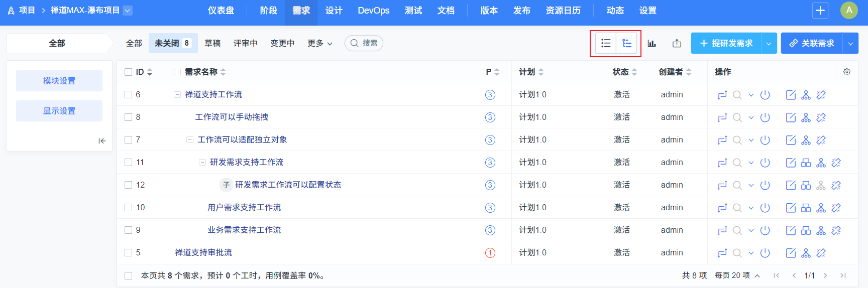Image resolution: width=868 pixels, height=288 pixels.
Task: Switch to hierarchical tree view icon
Action: click(627, 43)
